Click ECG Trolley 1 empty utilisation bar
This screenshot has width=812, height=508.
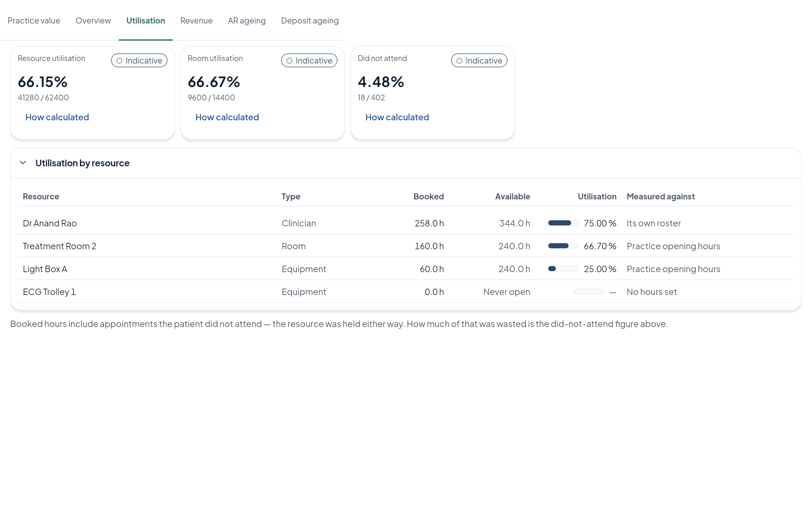[588, 292]
